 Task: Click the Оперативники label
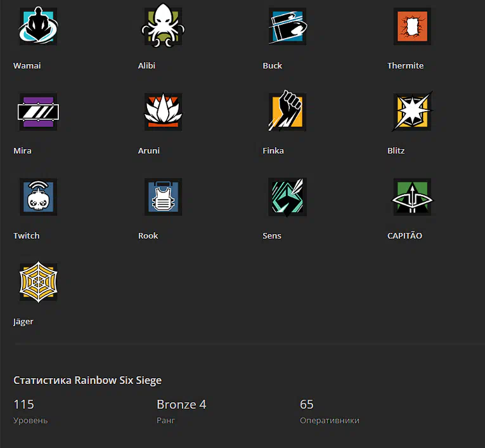pos(330,421)
